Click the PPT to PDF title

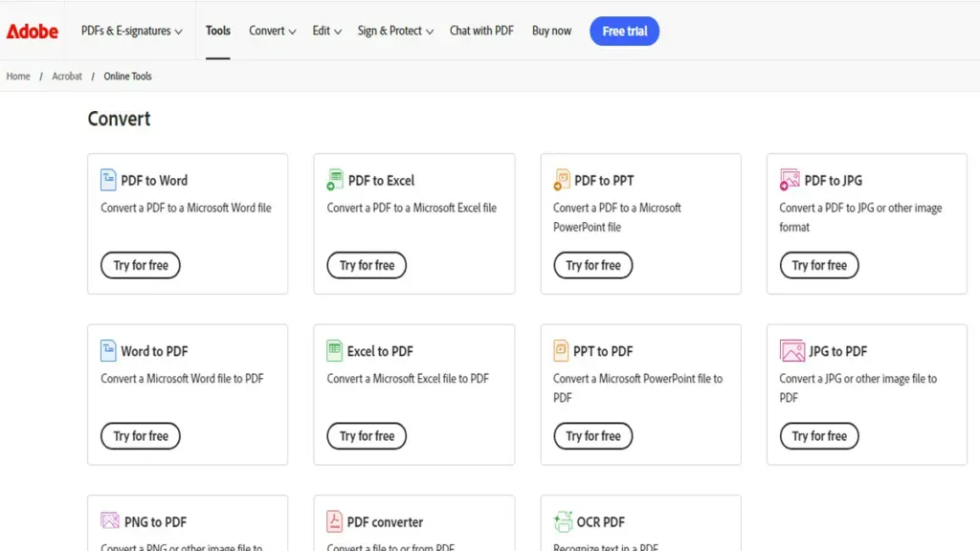(603, 351)
